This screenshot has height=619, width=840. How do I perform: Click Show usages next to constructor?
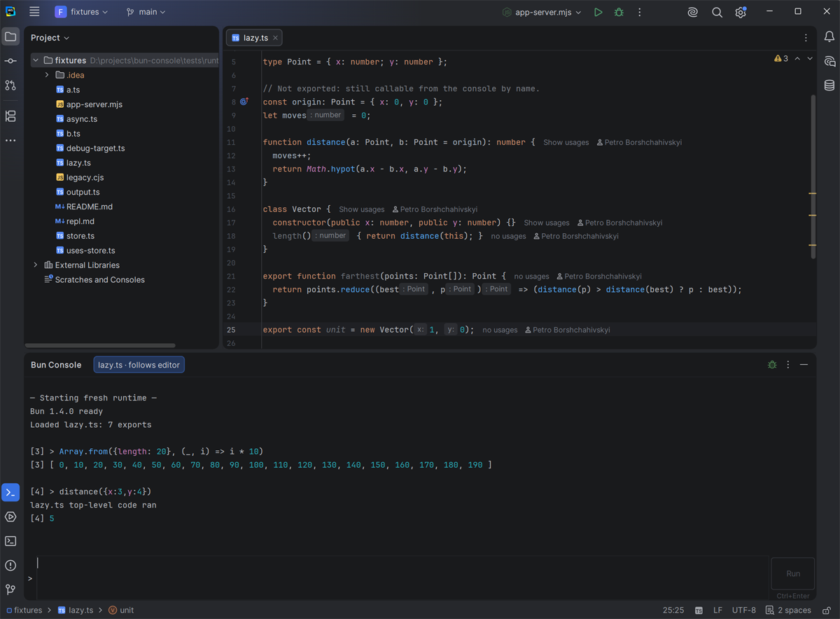[546, 223]
